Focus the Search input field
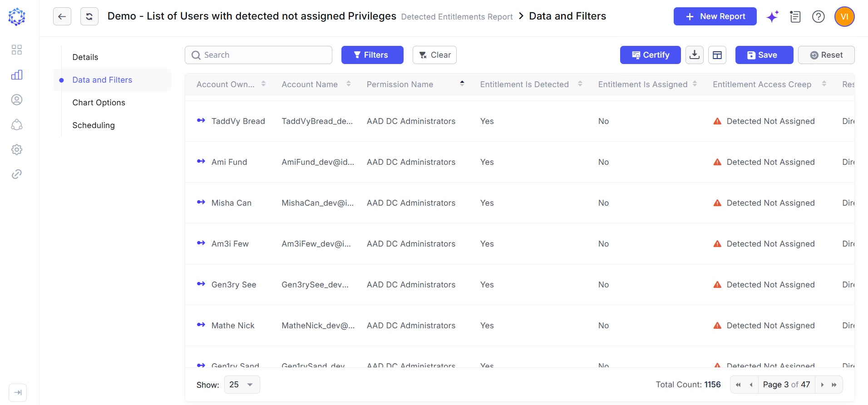The width and height of the screenshot is (868, 405). coord(258,55)
